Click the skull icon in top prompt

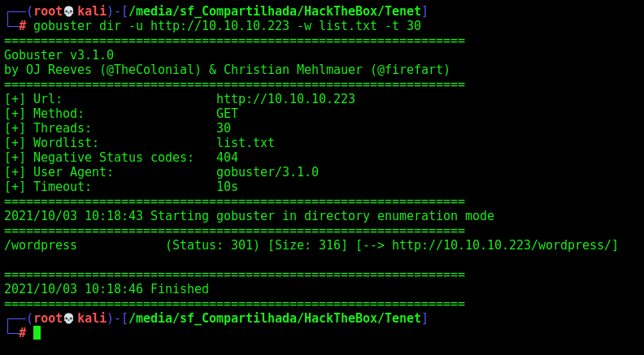click(x=69, y=11)
